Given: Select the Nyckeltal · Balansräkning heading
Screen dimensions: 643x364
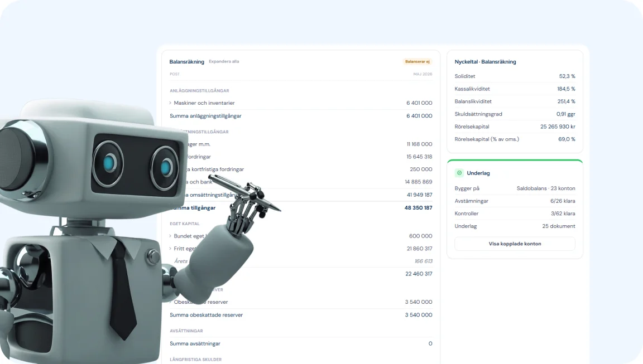Looking at the screenshot, I should point(485,62).
